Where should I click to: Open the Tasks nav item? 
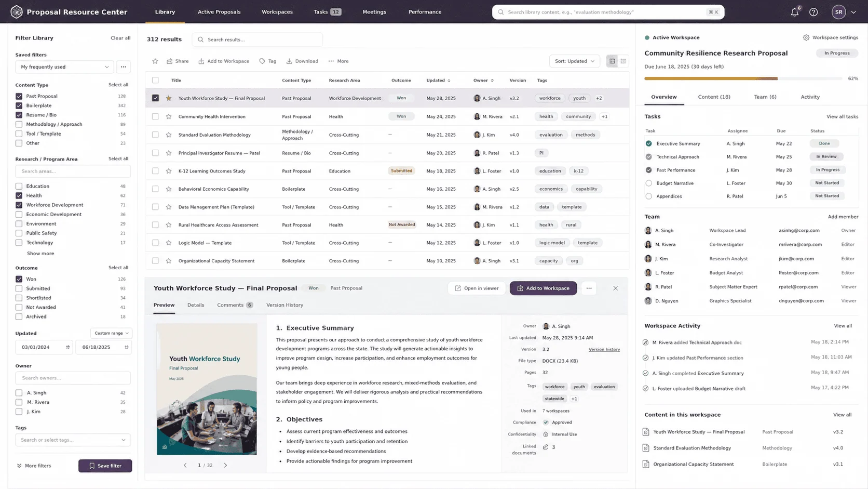pos(327,12)
